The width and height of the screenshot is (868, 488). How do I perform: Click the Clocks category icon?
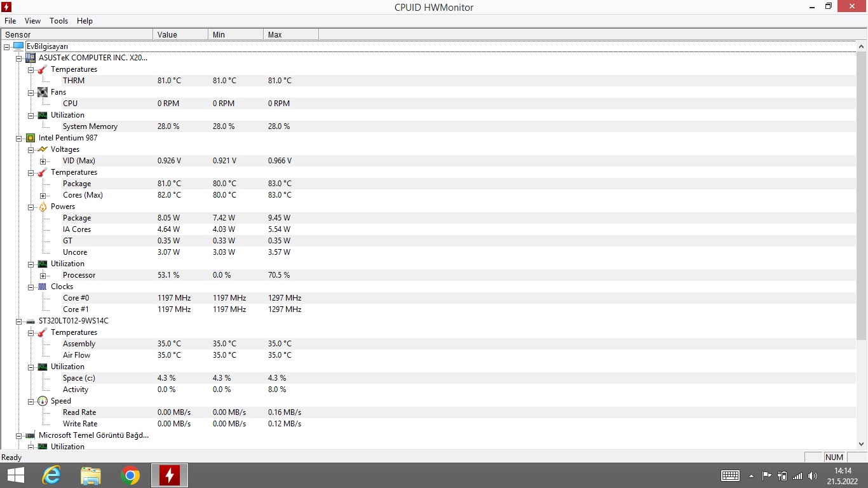(43, 287)
